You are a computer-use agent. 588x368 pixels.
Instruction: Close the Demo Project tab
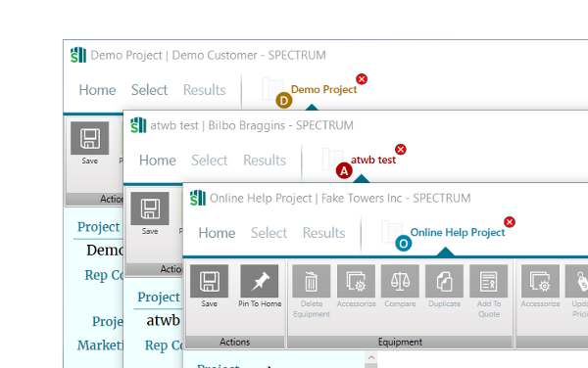[x=362, y=79]
